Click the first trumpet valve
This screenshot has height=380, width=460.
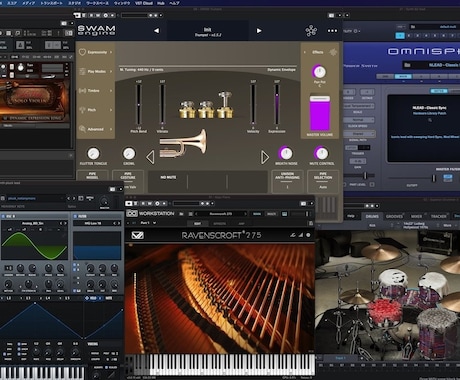coord(187,109)
